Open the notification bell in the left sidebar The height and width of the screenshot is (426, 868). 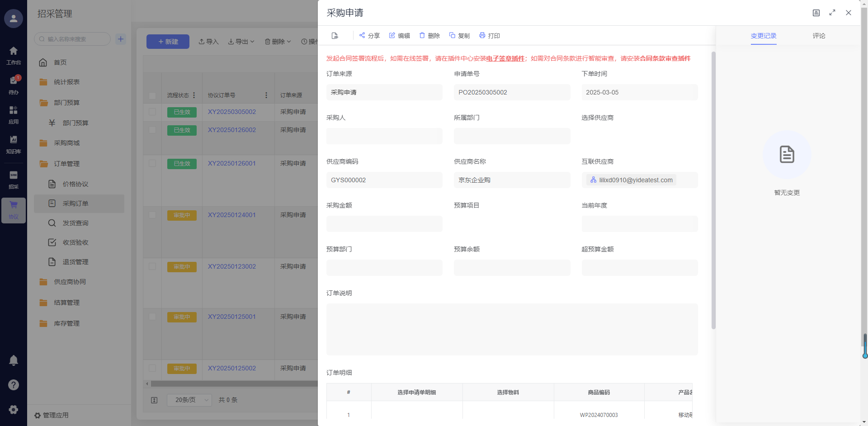[14, 360]
